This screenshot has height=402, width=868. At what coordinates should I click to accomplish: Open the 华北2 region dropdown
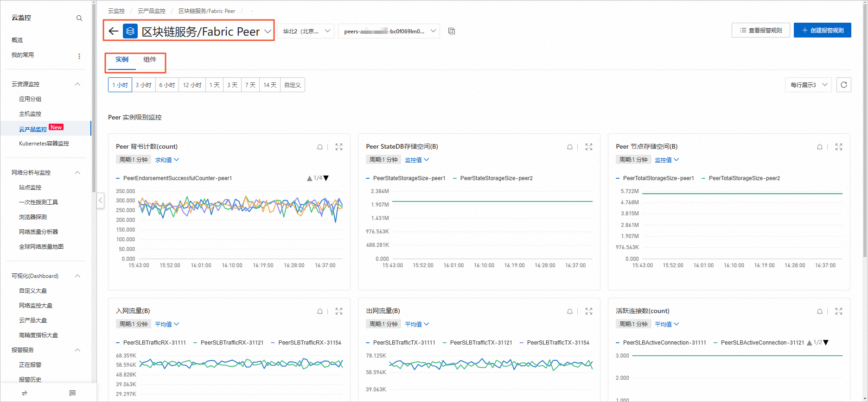click(x=306, y=31)
